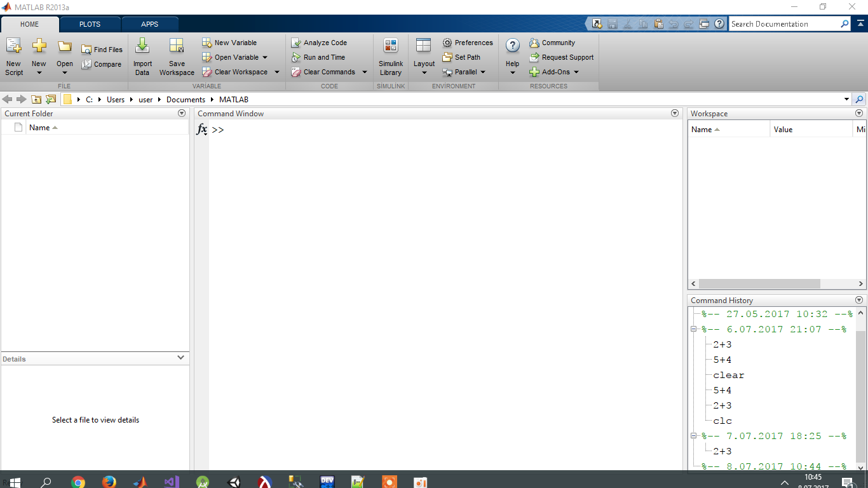Click the new shortcut icon in quick access toolbar

coord(597,24)
